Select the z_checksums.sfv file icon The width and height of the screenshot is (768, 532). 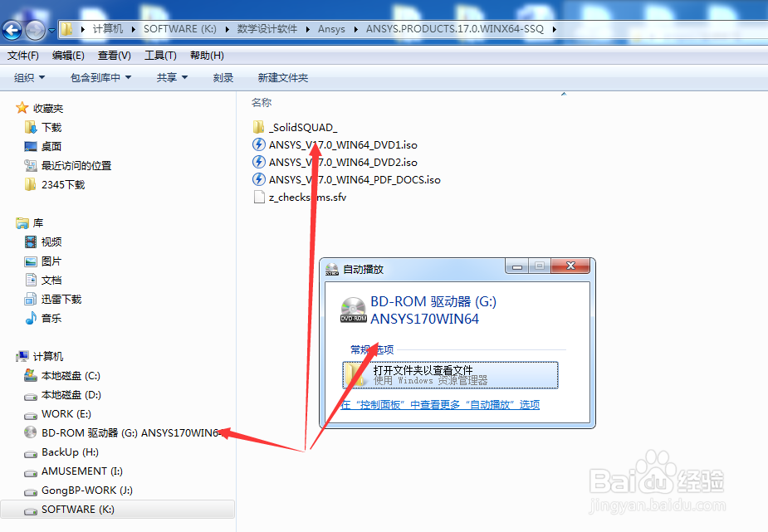click(x=258, y=197)
